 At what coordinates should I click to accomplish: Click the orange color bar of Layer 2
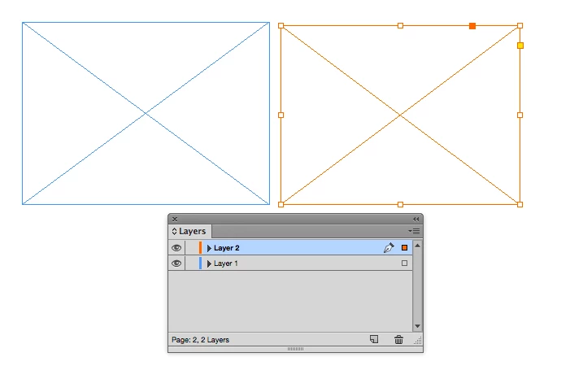coord(200,248)
